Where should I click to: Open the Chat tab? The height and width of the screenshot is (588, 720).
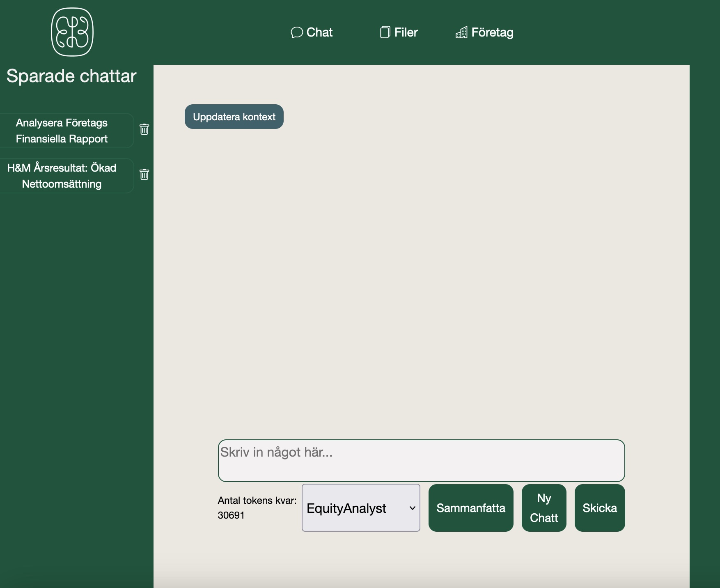click(x=312, y=32)
